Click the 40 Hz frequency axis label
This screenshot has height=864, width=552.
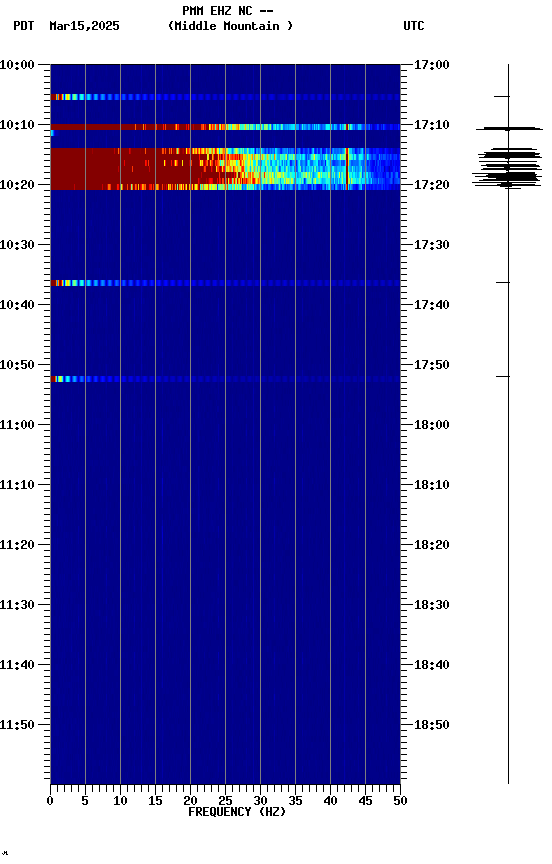click(331, 801)
